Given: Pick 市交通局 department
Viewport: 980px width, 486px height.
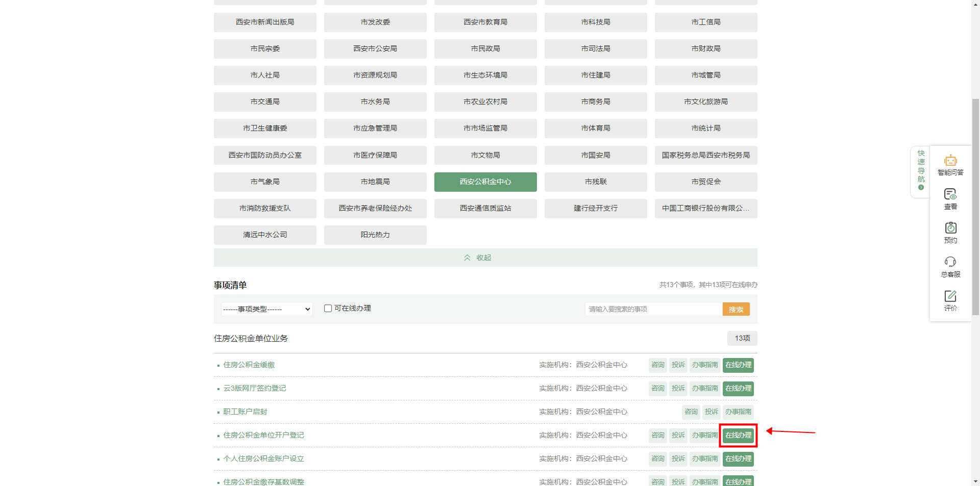Looking at the screenshot, I should click(x=265, y=101).
